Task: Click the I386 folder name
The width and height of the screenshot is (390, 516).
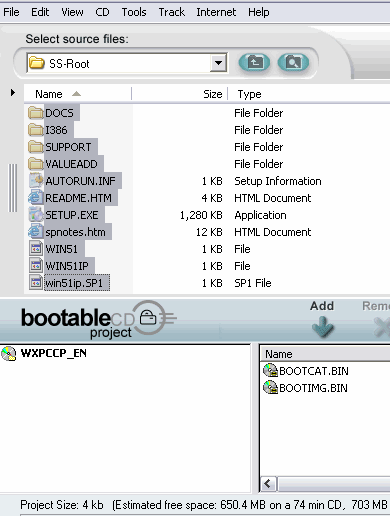Action: [56, 130]
